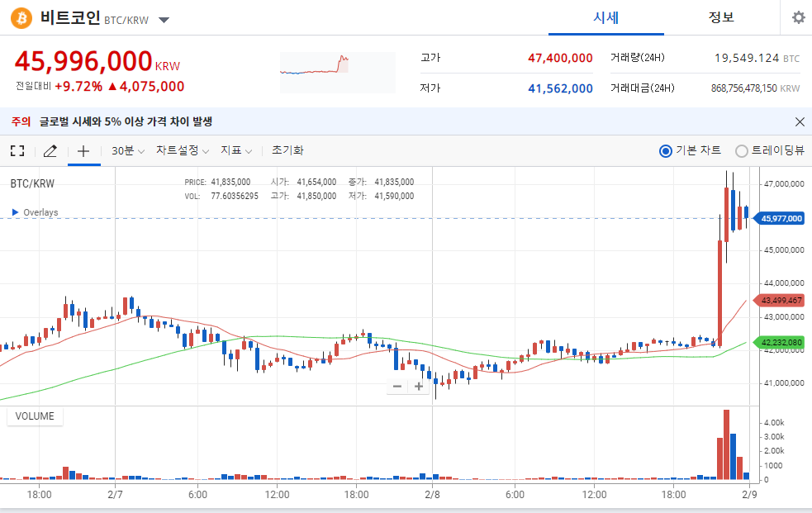Click the 45,977,000 current price tag
The image size is (812, 513).
780,218
